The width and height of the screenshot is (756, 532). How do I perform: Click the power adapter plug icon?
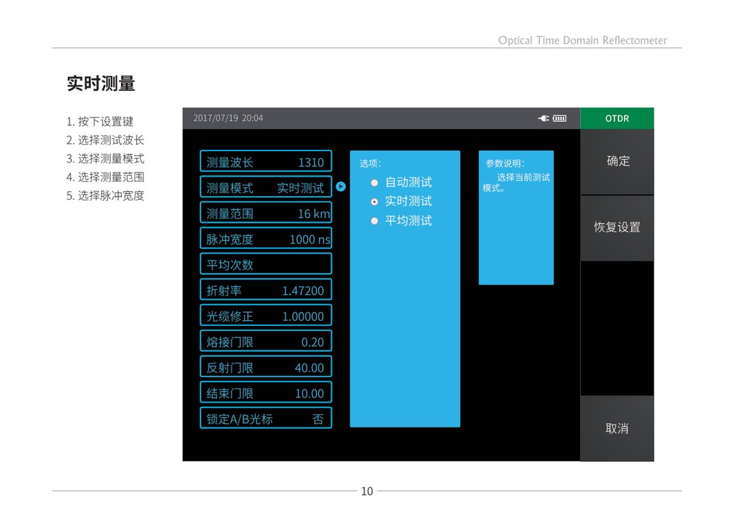point(544,118)
